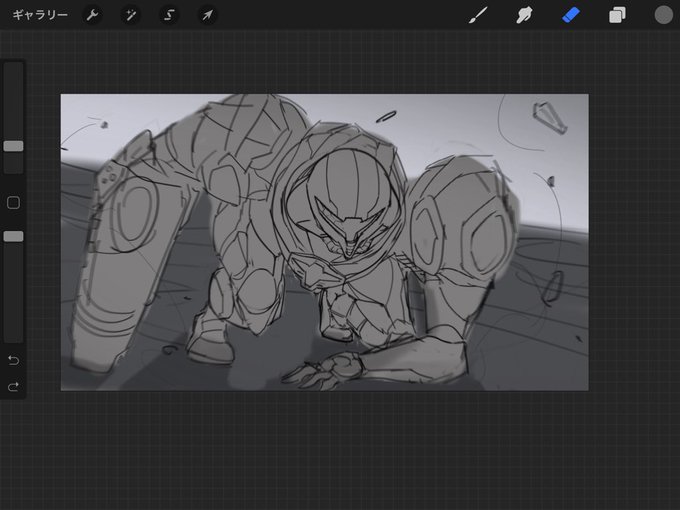Image resolution: width=680 pixels, height=510 pixels.
Task: Open the gray color picker circle
Action: (664, 15)
